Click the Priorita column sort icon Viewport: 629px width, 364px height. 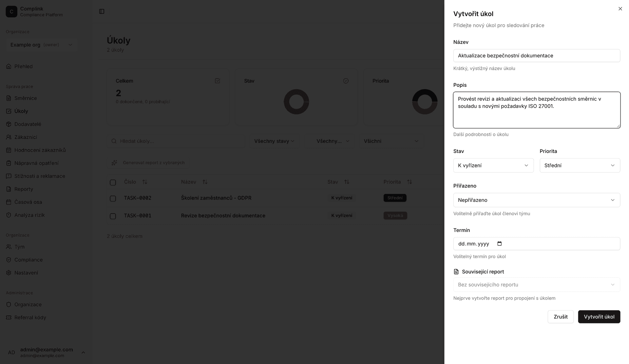(x=410, y=182)
